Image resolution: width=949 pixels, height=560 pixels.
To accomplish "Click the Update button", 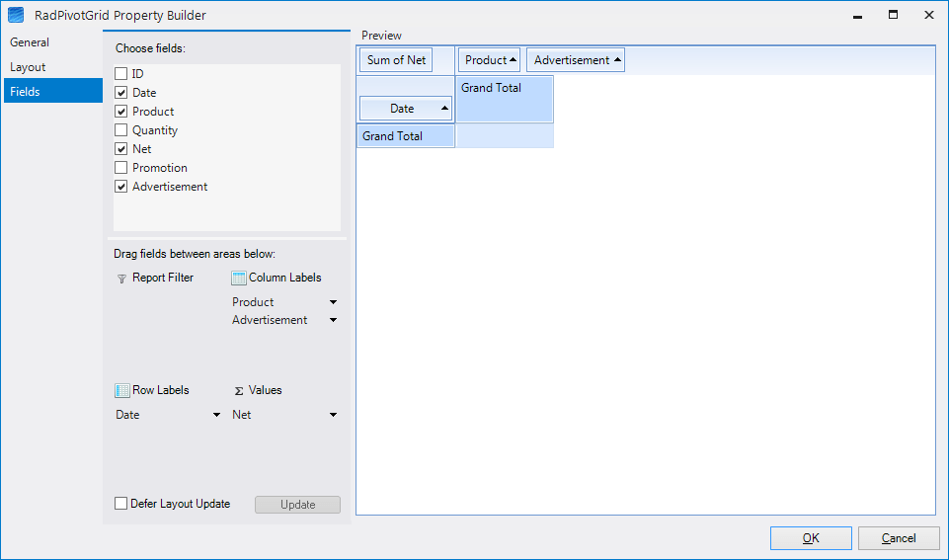I will (298, 505).
